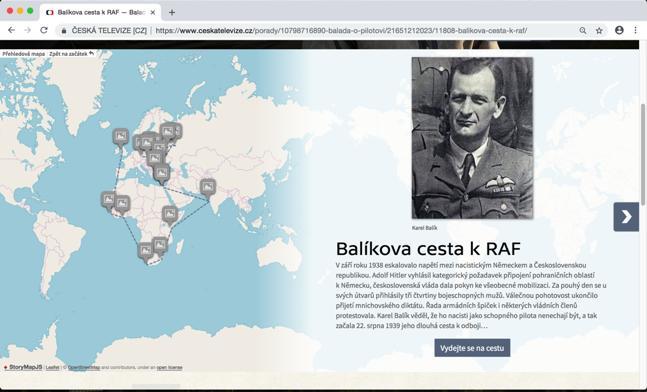Select the Balíkova cesta k RAF tab
This screenshot has width=647, height=392.
click(100, 12)
